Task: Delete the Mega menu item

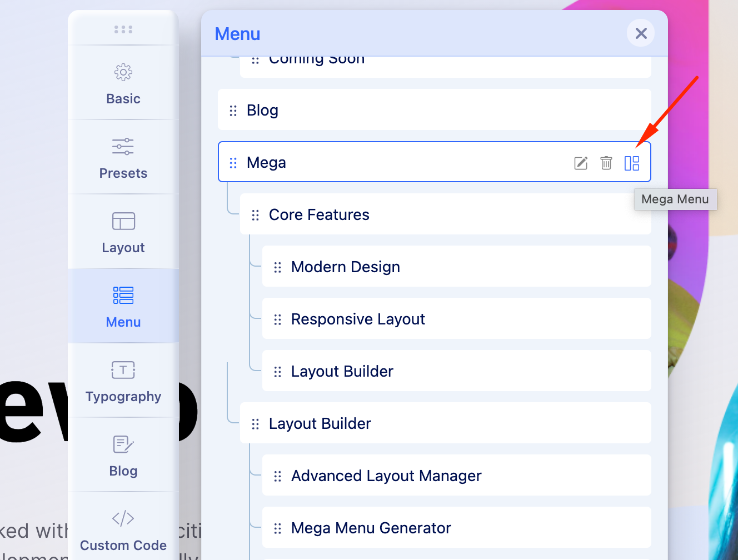Action: point(606,163)
